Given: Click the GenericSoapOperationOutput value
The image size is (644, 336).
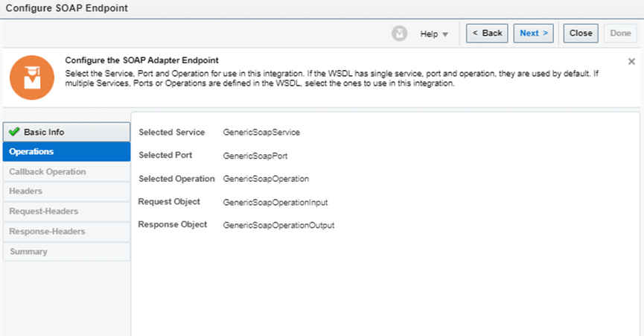Looking at the screenshot, I should (278, 226).
